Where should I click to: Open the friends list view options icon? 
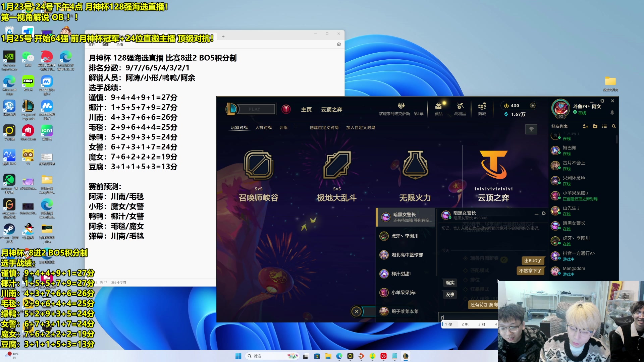604,126
